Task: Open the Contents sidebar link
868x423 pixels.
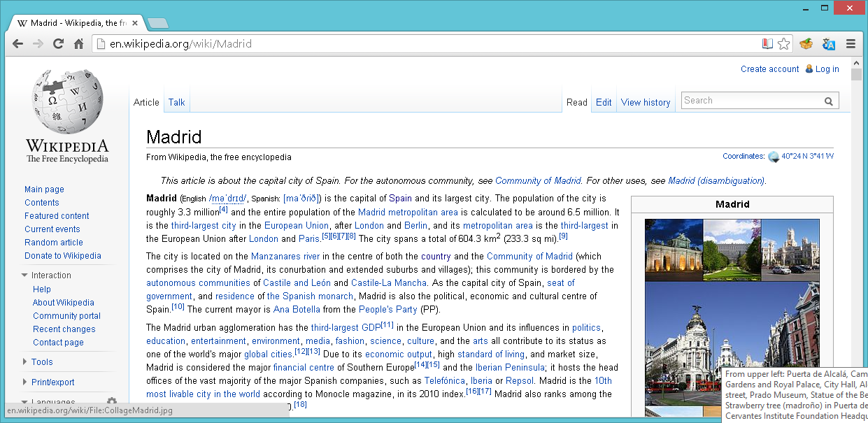Action: (x=42, y=203)
